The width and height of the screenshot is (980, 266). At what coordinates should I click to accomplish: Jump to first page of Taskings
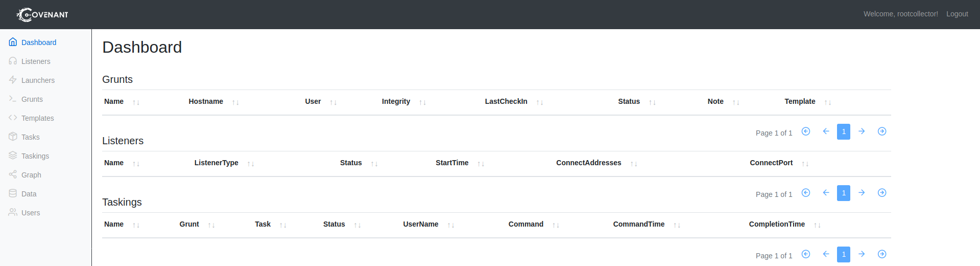[x=806, y=254]
